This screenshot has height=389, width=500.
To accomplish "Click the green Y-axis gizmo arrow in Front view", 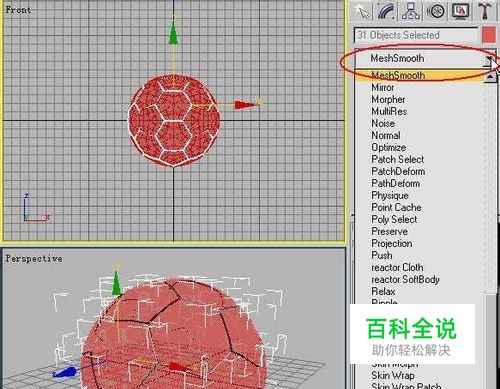I will click(x=173, y=32).
